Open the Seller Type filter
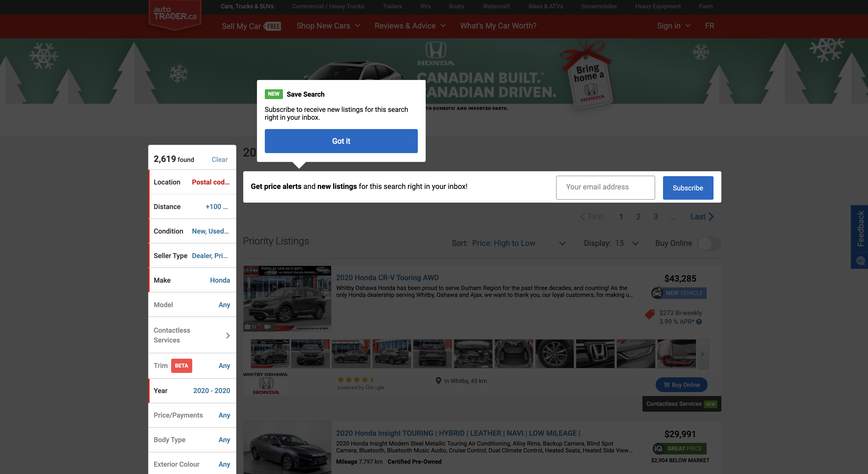The width and height of the screenshot is (868, 474). (x=192, y=256)
